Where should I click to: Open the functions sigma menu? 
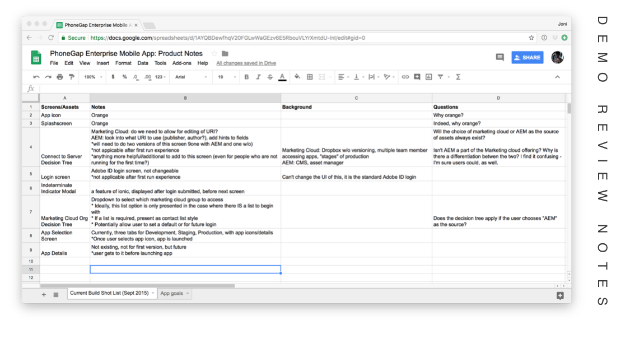tap(458, 77)
